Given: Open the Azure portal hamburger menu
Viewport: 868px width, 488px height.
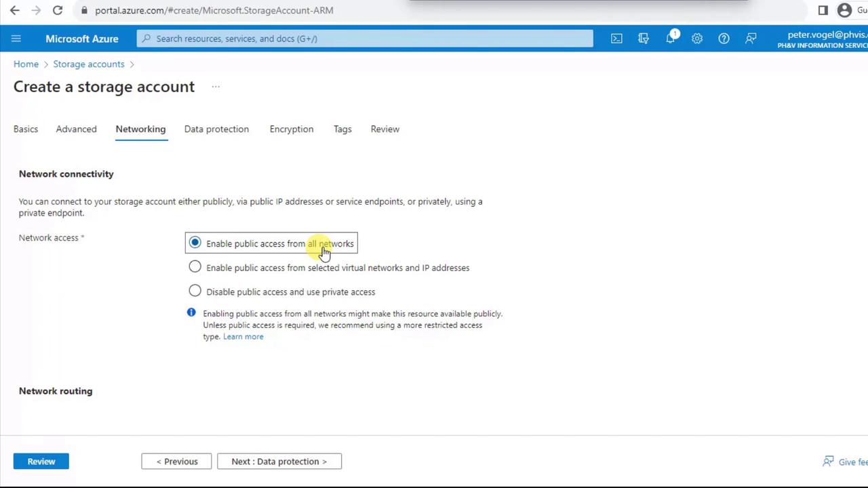Looking at the screenshot, I should coord(16,39).
